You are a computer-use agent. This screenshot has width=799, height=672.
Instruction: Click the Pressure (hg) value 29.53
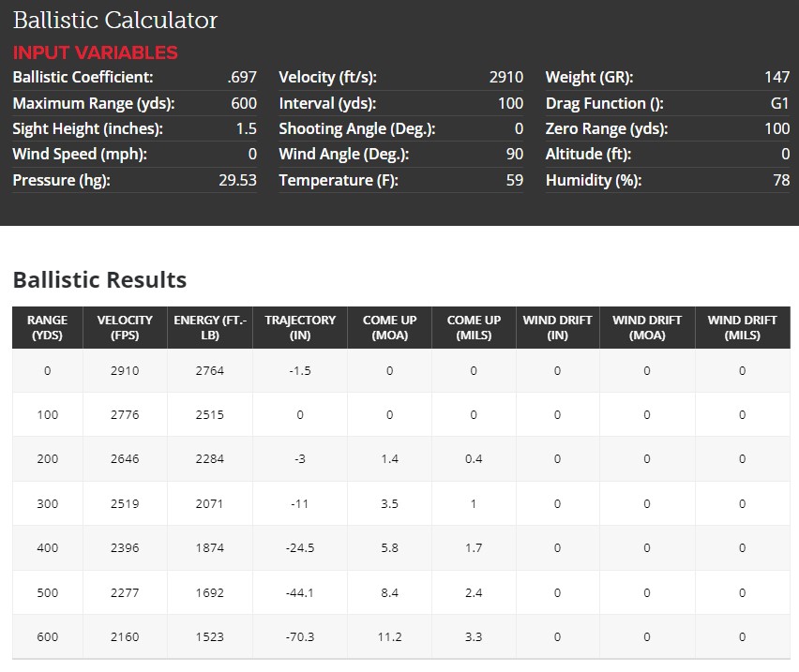(x=237, y=180)
